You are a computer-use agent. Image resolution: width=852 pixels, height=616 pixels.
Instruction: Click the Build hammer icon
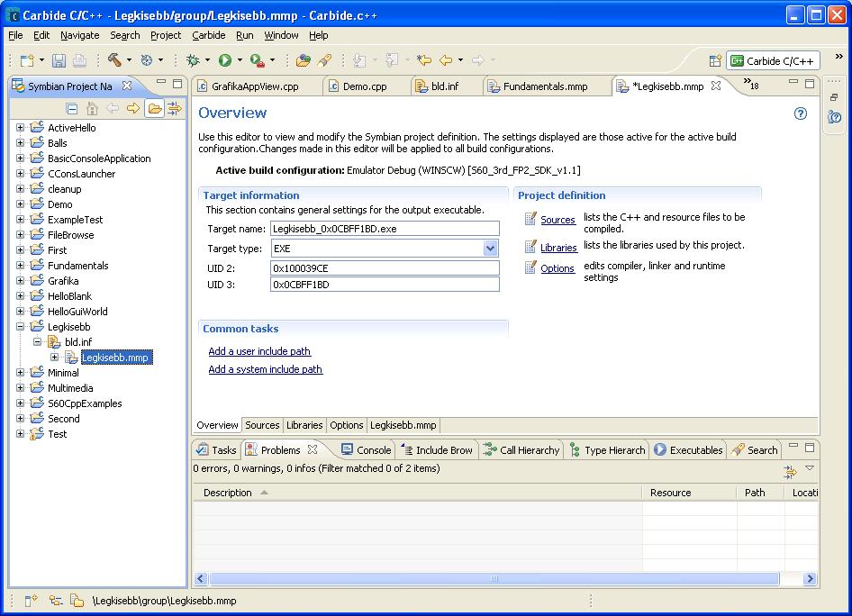click(x=114, y=59)
